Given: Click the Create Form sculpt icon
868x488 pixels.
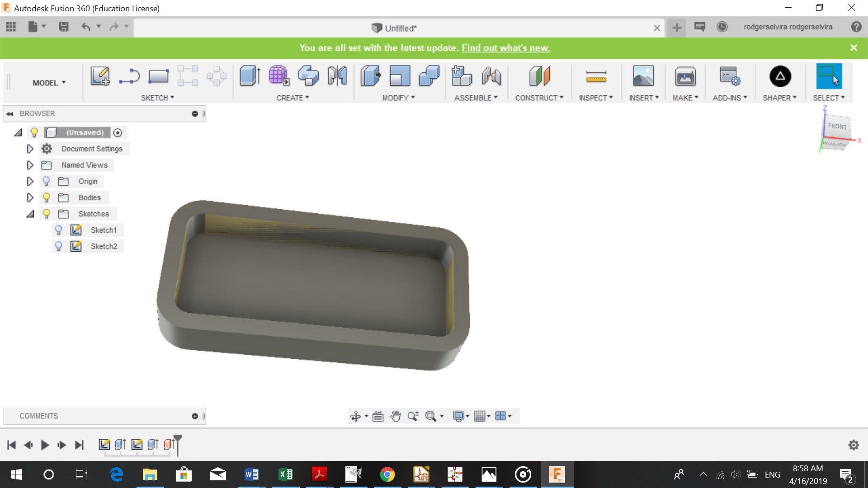Looking at the screenshot, I should [x=279, y=76].
